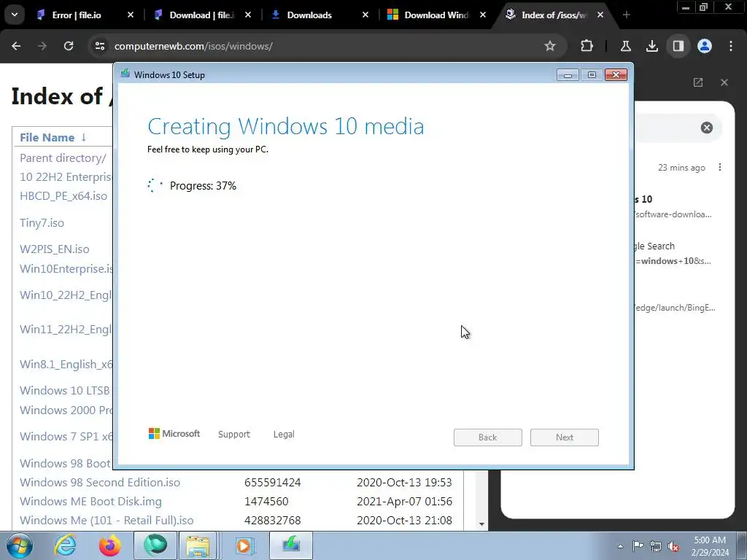Image resolution: width=747 pixels, height=560 pixels.
Task: Open the tab search dropdown arrow
Action: point(15,15)
